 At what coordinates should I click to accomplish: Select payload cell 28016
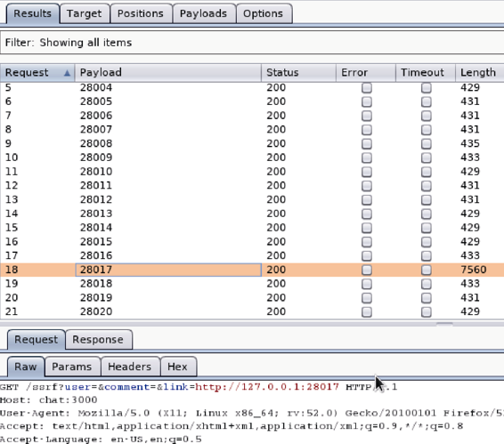point(168,255)
